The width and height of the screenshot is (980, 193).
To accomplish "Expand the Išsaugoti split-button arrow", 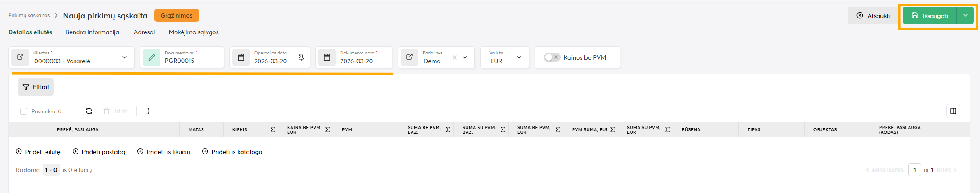I will pyautogui.click(x=965, y=15).
